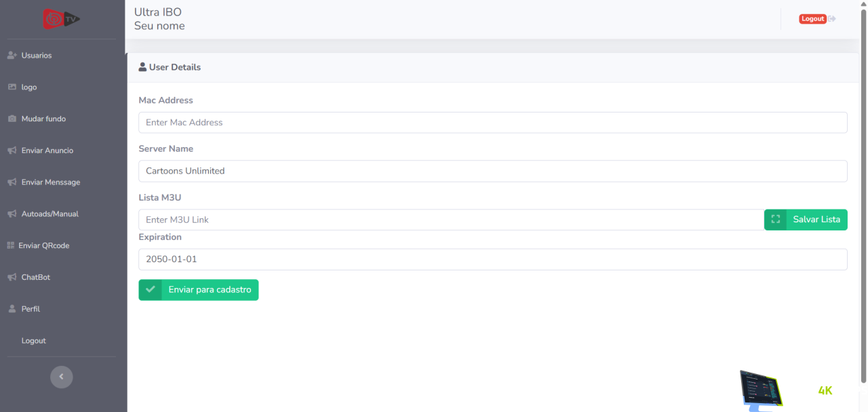Screen dimensions: 868x412
Task: Collapse the sidebar with the chevron button
Action: click(62, 377)
